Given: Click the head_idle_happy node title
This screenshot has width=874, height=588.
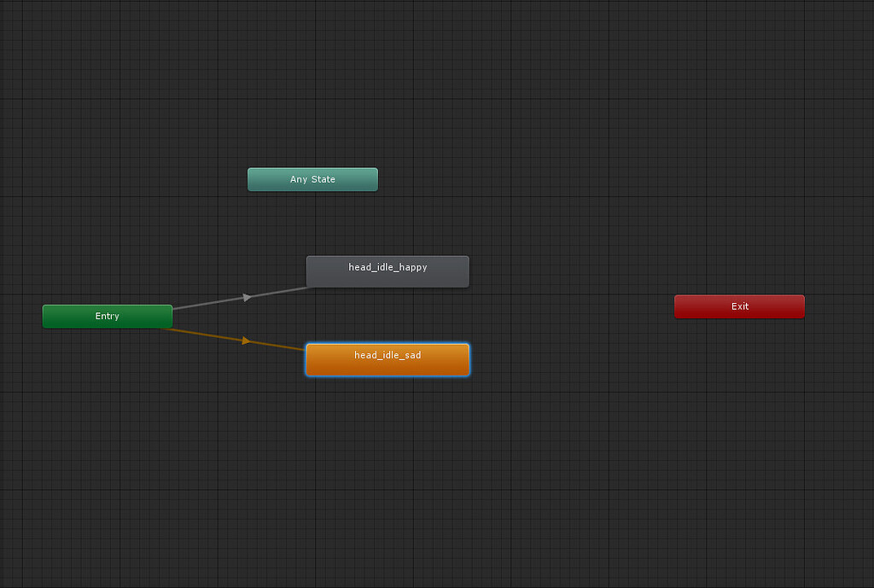Looking at the screenshot, I should pyautogui.click(x=387, y=267).
